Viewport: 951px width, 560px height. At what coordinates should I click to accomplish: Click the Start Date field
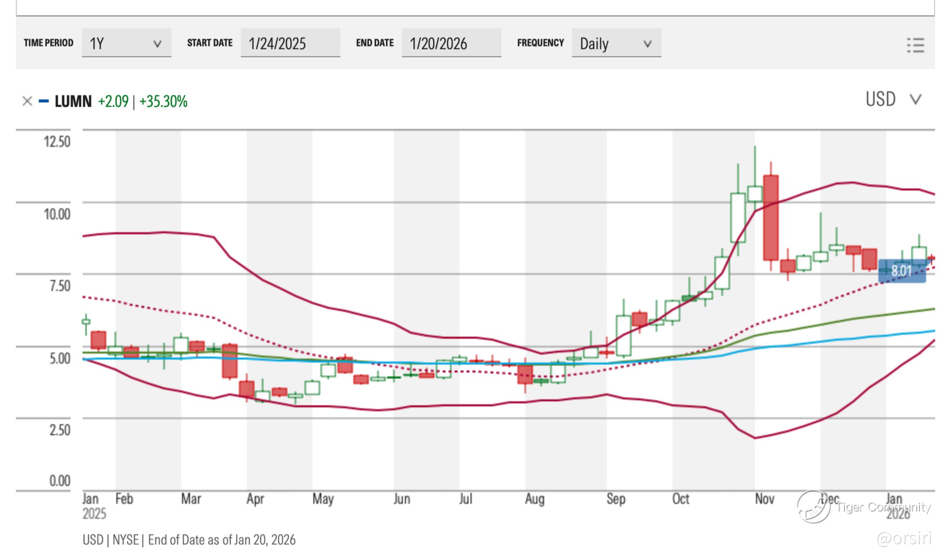tap(290, 43)
